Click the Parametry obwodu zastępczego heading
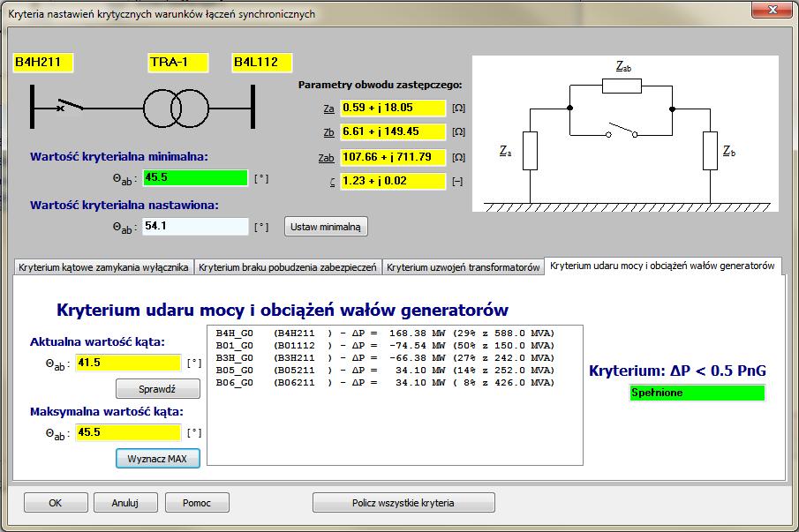The image size is (799, 532). pyautogui.click(x=381, y=85)
